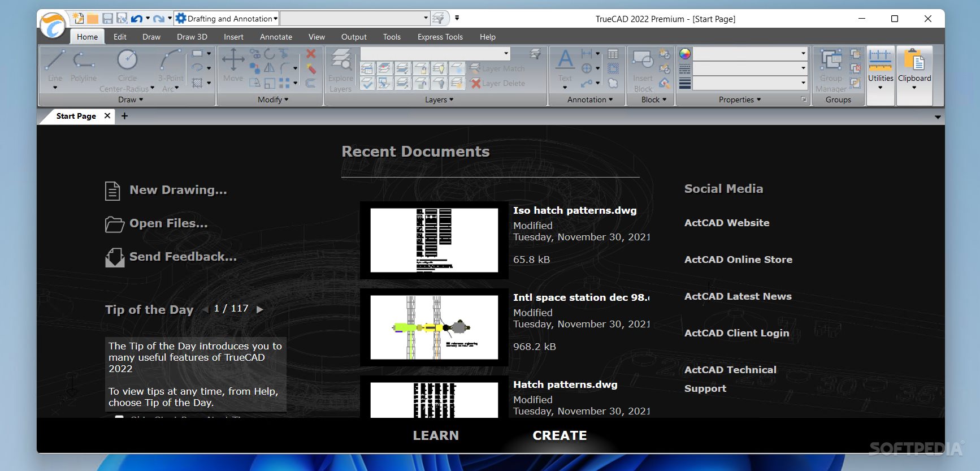Open the Group Manager tool
Image resolution: width=980 pixels, height=471 pixels.
(x=831, y=71)
